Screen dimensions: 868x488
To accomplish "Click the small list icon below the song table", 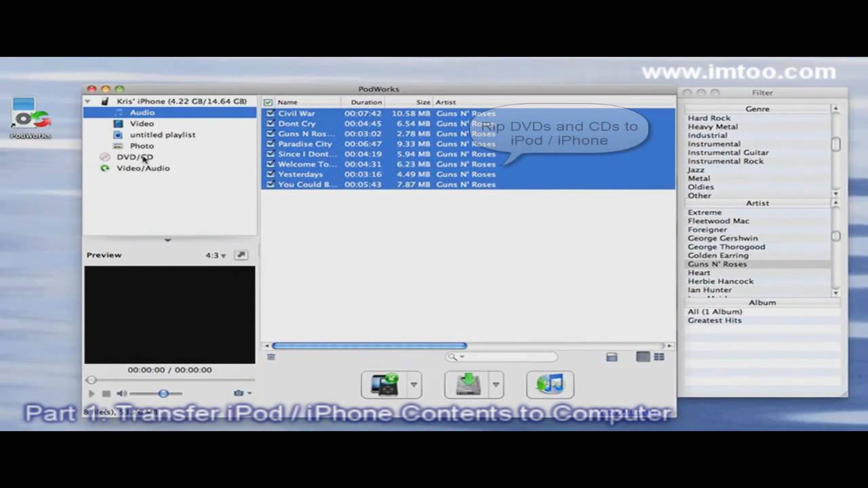I will [271, 357].
